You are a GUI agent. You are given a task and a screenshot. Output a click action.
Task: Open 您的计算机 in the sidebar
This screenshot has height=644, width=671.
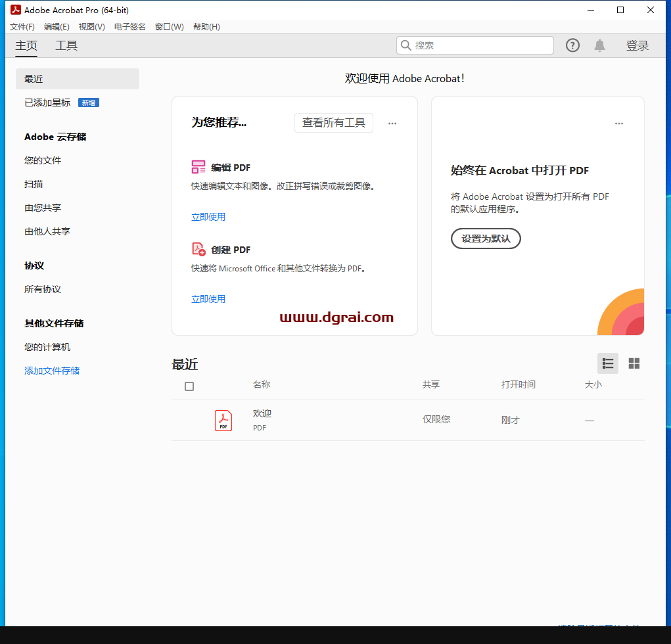(47, 347)
